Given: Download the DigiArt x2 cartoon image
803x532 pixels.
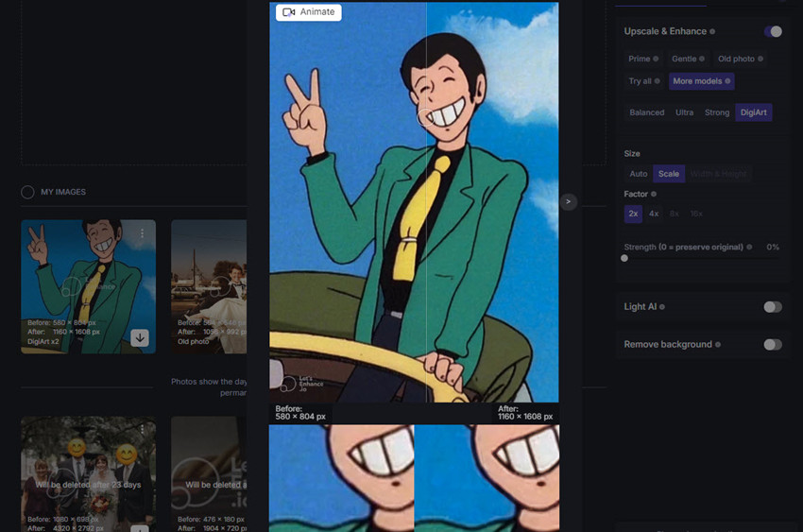Looking at the screenshot, I should click(x=140, y=338).
